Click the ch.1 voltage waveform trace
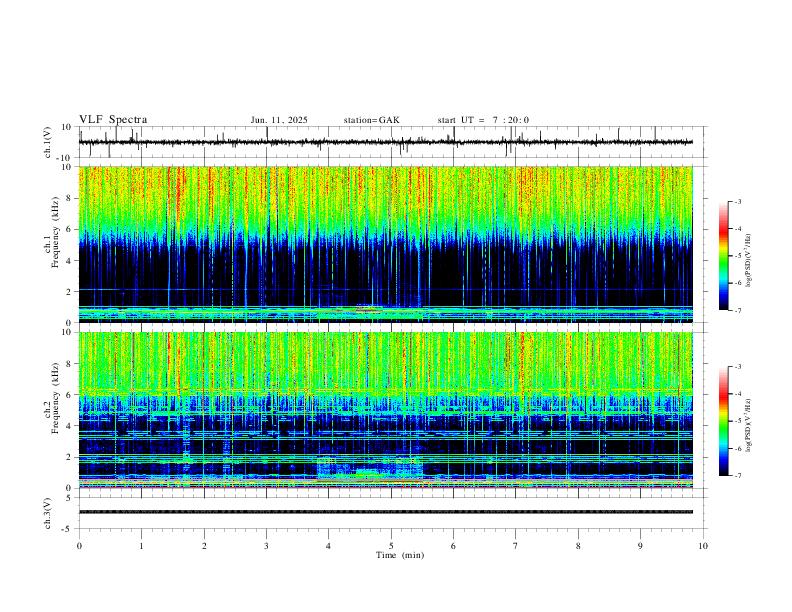Screen dimensions: 792x612 point(385,142)
